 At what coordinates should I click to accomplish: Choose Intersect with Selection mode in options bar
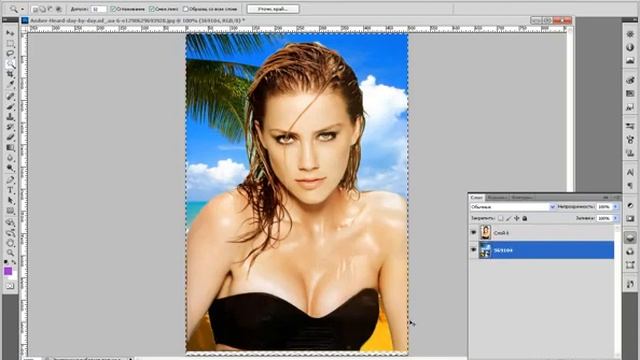58,9
